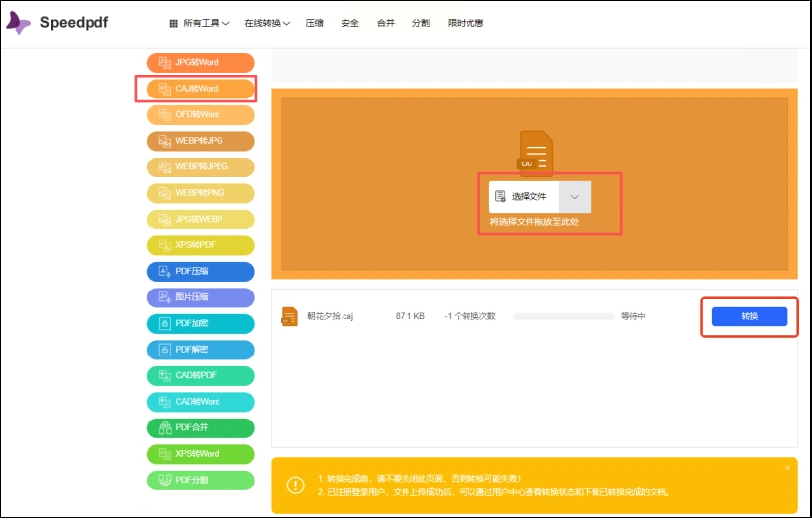Click the XPS转PDF icon
The width and height of the screenshot is (812, 518).
pyautogui.click(x=164, y=245)
